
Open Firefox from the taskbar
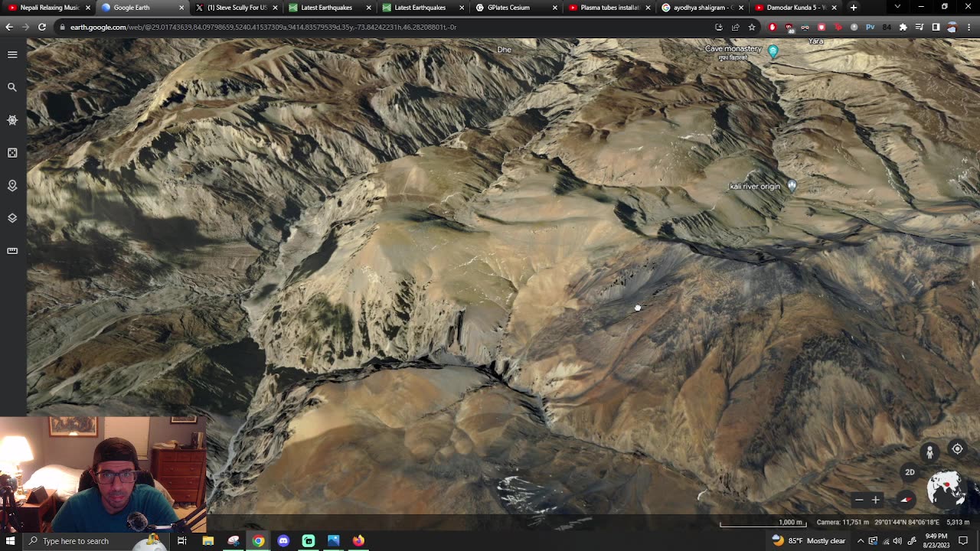358,541
